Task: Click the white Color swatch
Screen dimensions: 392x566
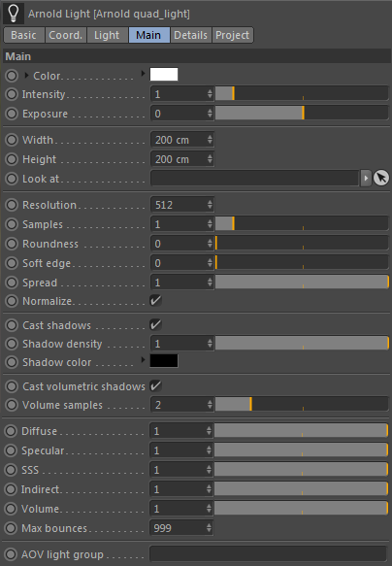Action: (x=164, y=75)
